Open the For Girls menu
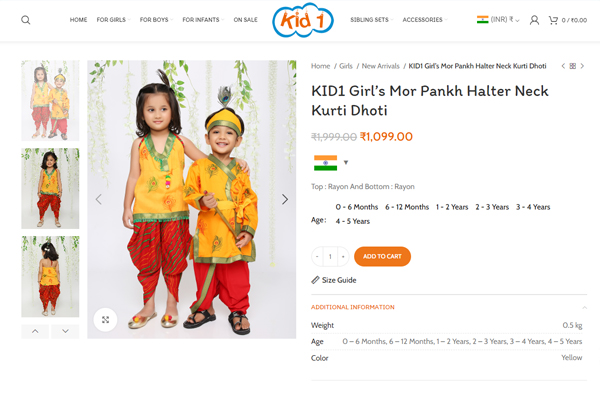Image resolution: width=600 pixels, height=400 pixels. tap(113, 20)
